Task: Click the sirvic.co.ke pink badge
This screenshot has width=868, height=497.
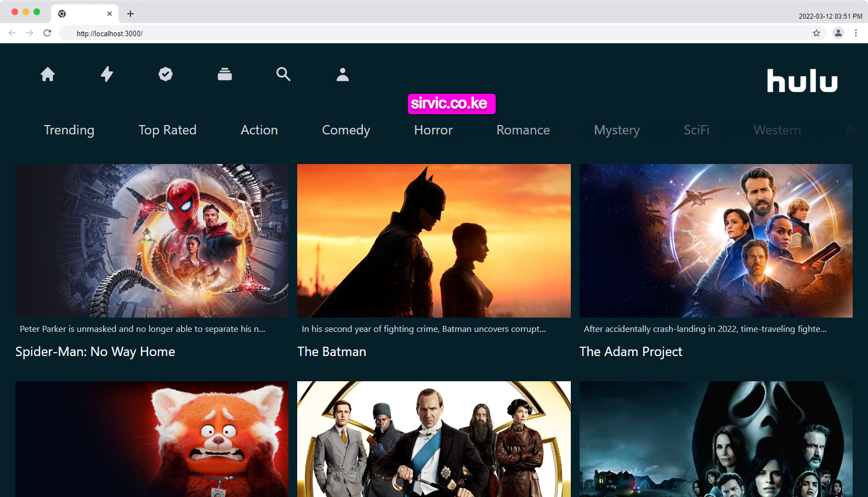Action: (x=451, y=104)
